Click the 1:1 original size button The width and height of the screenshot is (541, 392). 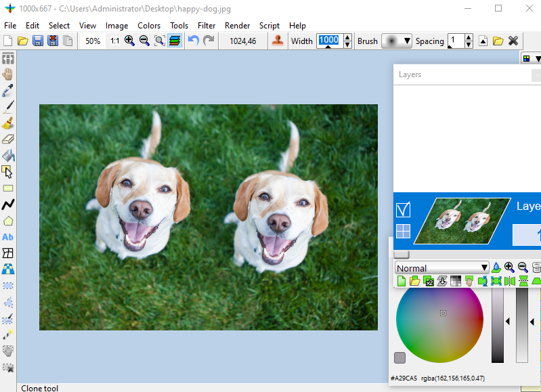[x=114, y=41]
